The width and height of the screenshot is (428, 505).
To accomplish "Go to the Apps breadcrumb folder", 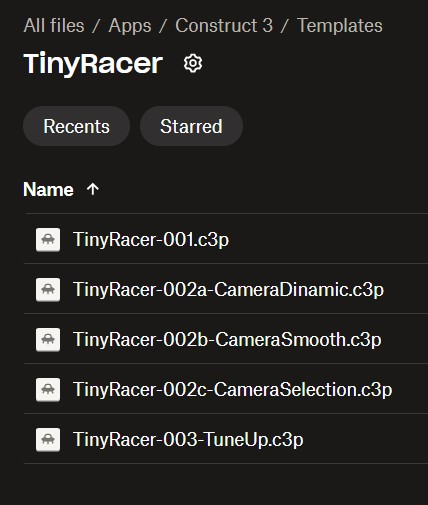I will coord(130,26).
